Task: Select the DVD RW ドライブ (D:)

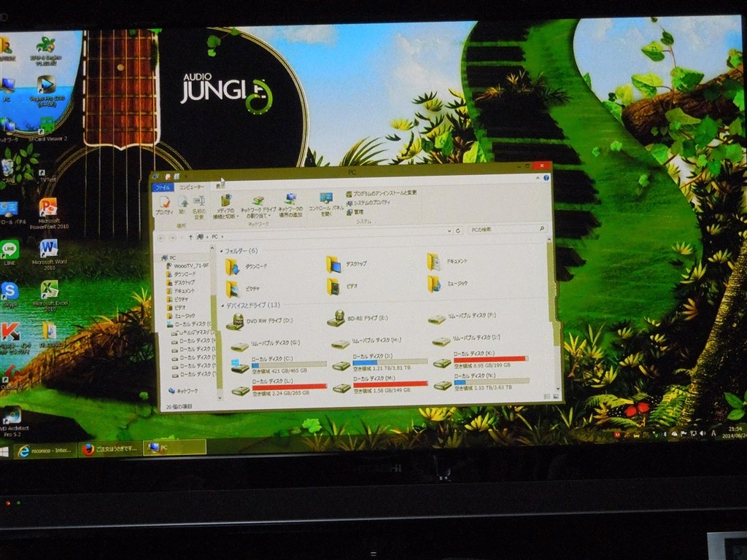Action: [260, 322]
